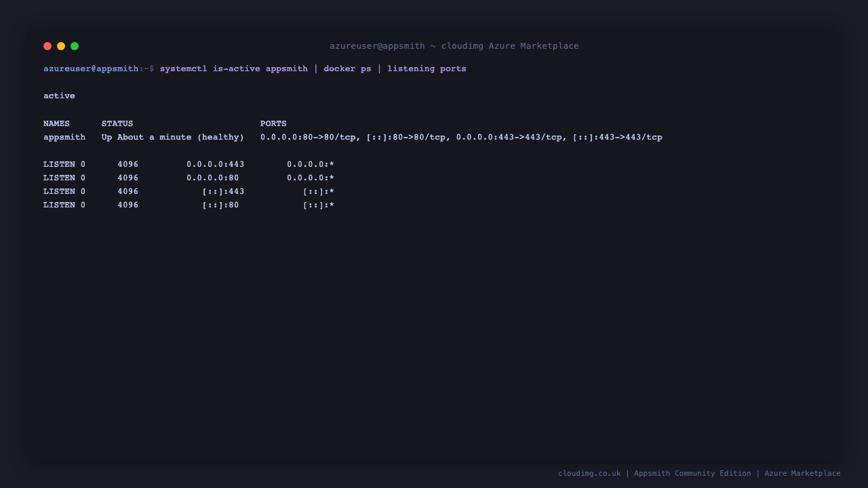Click the 'listening ports' command text
Screen dimensions: 868x488
tap(427, 69)
